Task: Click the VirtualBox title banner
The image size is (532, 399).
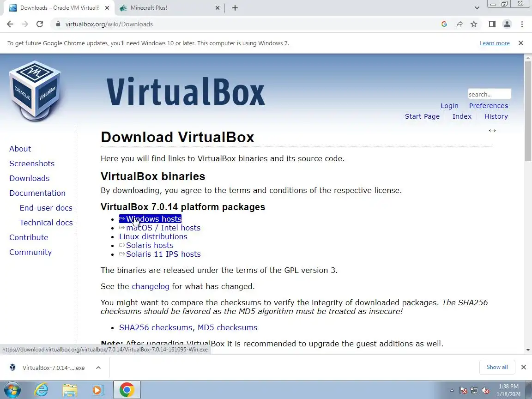Action: pyautogui.click(x=186, y=91)
